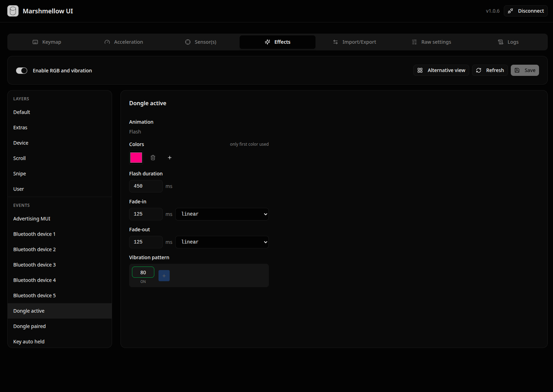Select the Scroll layer

(x=60, y=158)
